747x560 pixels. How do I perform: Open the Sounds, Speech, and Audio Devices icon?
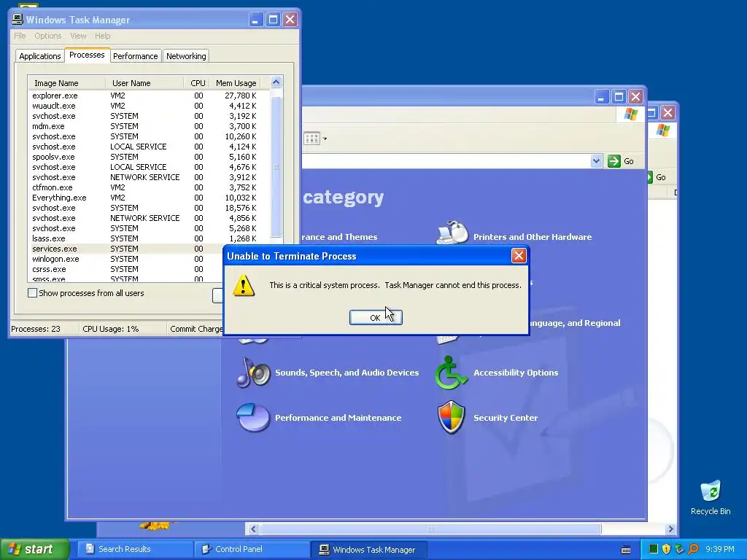tap(253, 373)
